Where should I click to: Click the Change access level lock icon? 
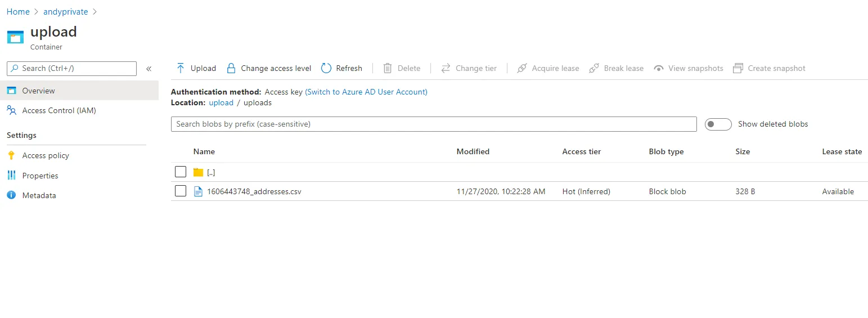(x=231, y=68)
